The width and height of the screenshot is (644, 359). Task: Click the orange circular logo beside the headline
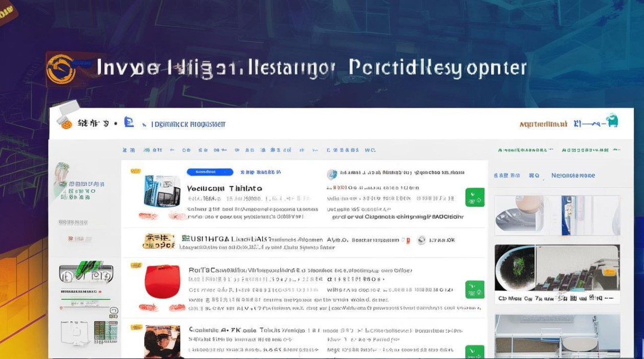click(x=61, y=69)
